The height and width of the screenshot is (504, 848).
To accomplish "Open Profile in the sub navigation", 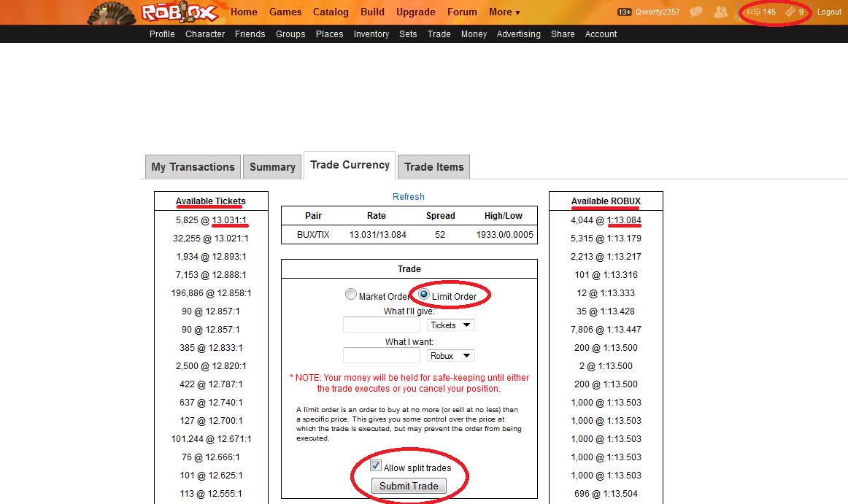I will tap(162, 34).
